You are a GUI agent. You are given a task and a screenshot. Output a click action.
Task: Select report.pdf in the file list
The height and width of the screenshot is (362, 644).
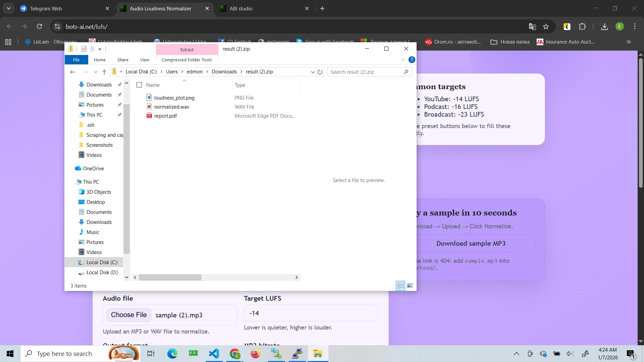coord(165,116)
